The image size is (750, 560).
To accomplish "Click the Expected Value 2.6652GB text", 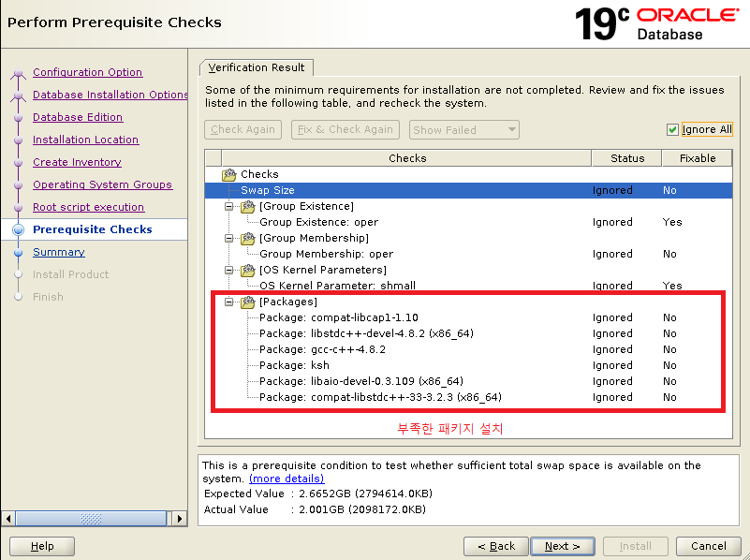I will (318, 494).
